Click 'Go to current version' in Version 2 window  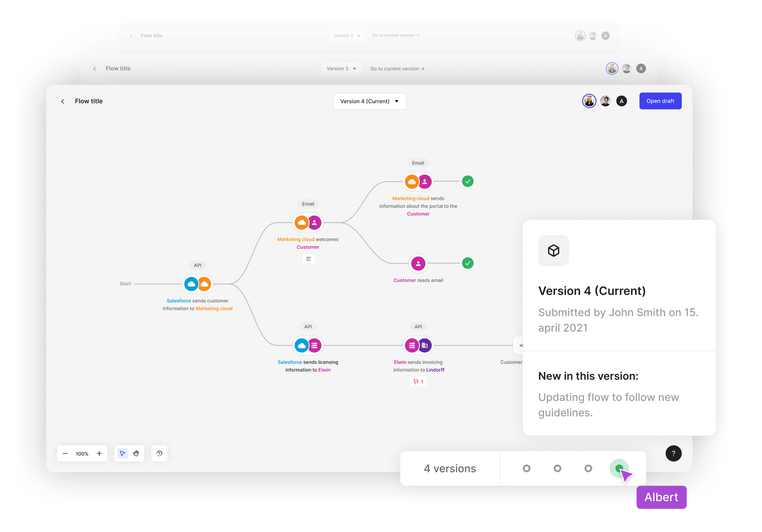pos(395,35)
